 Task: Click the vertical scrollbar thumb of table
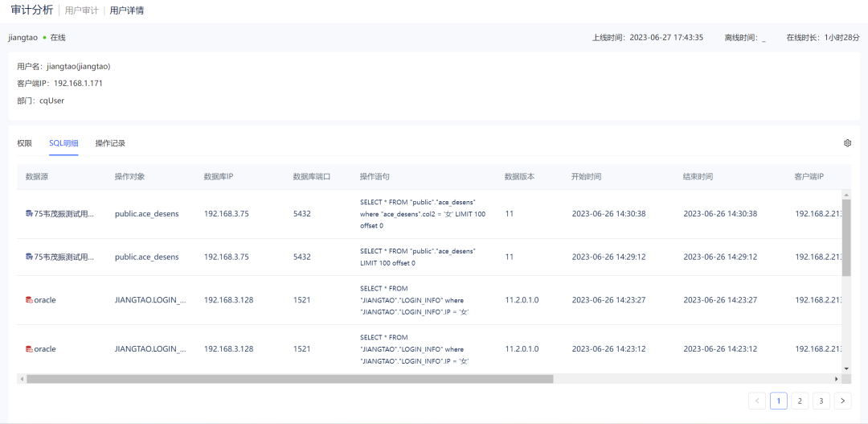coord(845,238)
